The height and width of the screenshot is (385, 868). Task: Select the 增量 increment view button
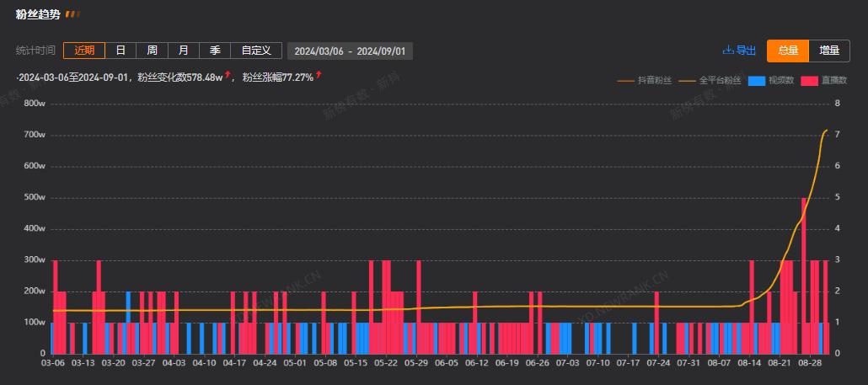(829, 51)
